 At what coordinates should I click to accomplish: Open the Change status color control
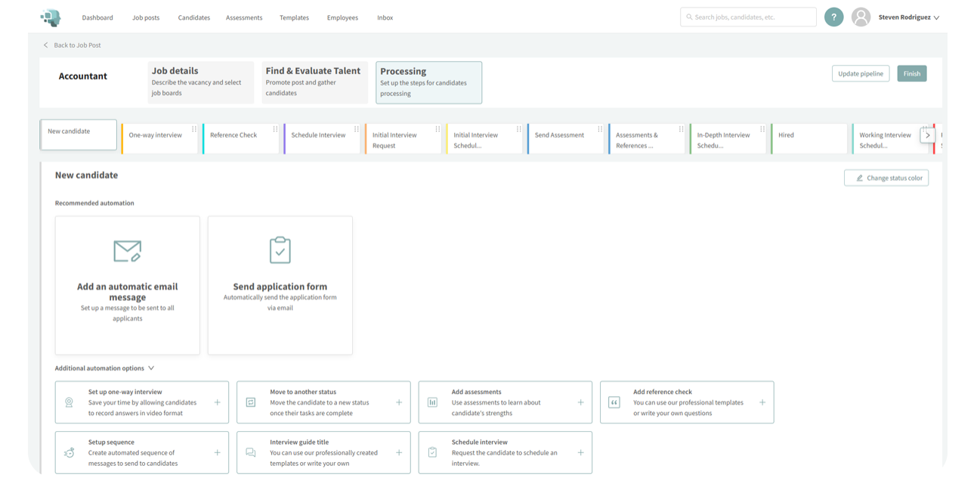886,178
